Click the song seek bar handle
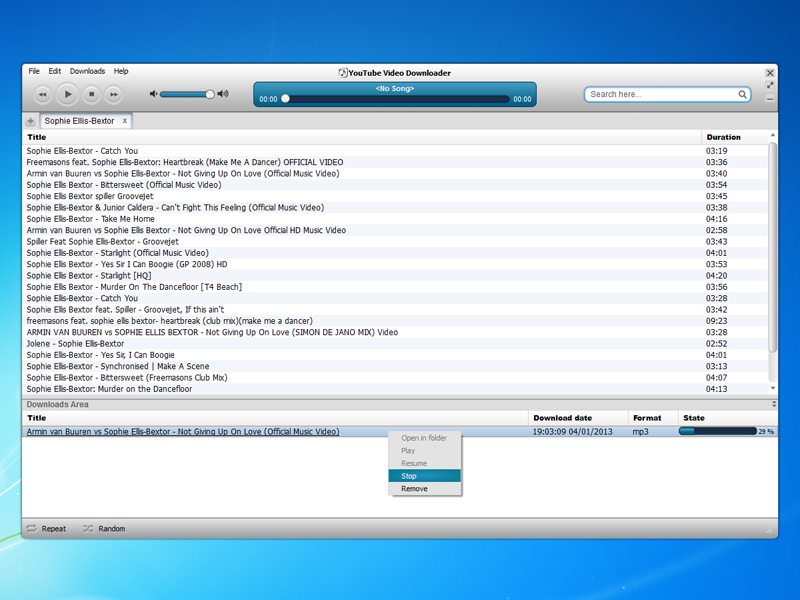Viewport: 800px width, 600px height. (286, 98)
